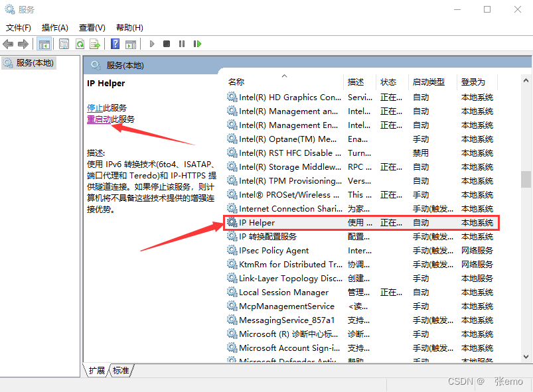Image resolution: width=533 pixels, height=392 pixels.
Task: Open the 查看(V) menu
Action: click(92, 27)
